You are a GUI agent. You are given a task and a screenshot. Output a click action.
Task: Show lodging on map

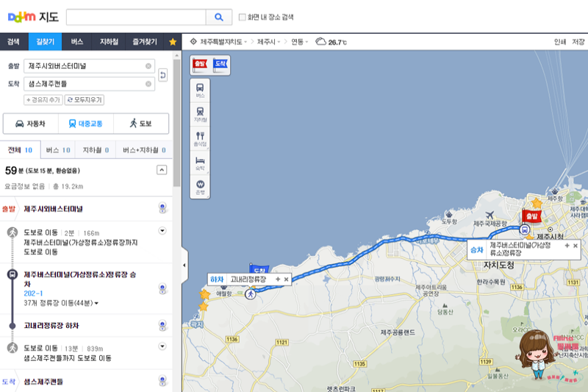pyautogui.click(x=200, y=163)
